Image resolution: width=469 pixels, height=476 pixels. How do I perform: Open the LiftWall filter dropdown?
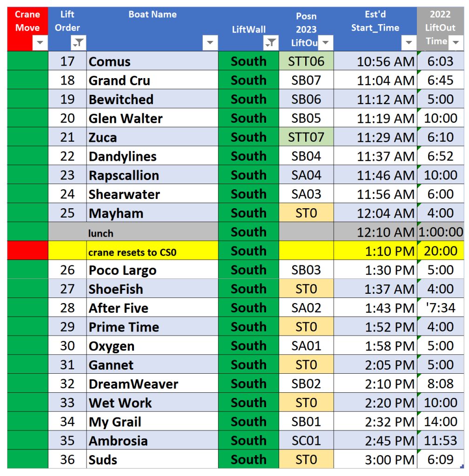[271, 43]
